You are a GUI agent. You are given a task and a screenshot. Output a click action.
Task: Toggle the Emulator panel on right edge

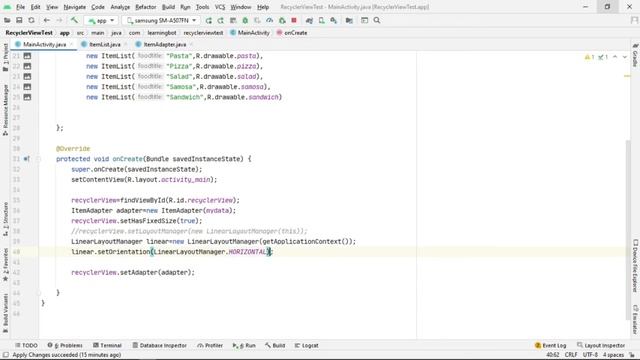(x=635, y=319)
